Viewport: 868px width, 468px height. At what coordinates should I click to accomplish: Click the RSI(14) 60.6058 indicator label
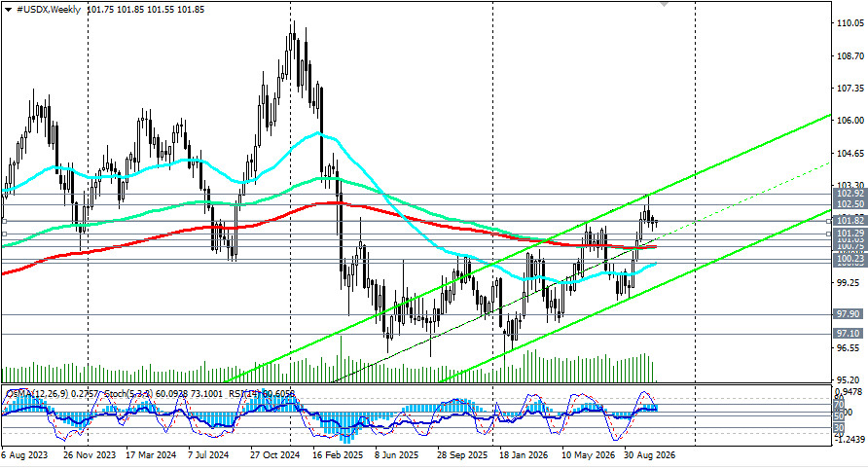point(261,394)
